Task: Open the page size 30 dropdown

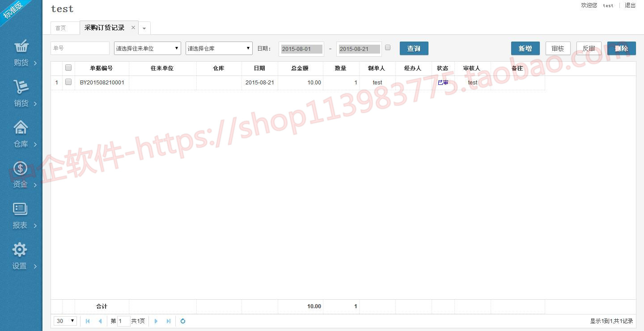Action: click(x=65, y=321)
